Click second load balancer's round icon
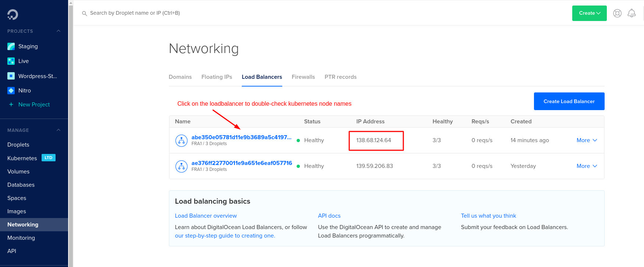Image resolution: width=644 pixels, height=267 pixels. [x=181, y=166]
